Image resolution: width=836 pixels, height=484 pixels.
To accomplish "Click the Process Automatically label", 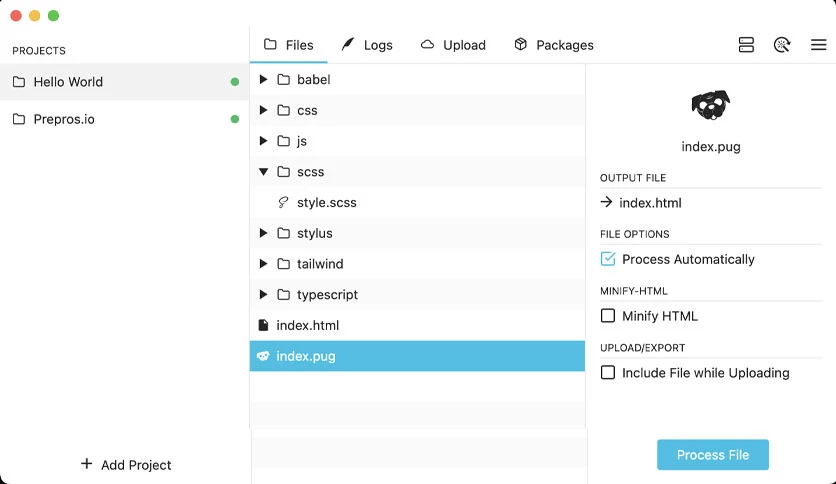I will (688, 259).
